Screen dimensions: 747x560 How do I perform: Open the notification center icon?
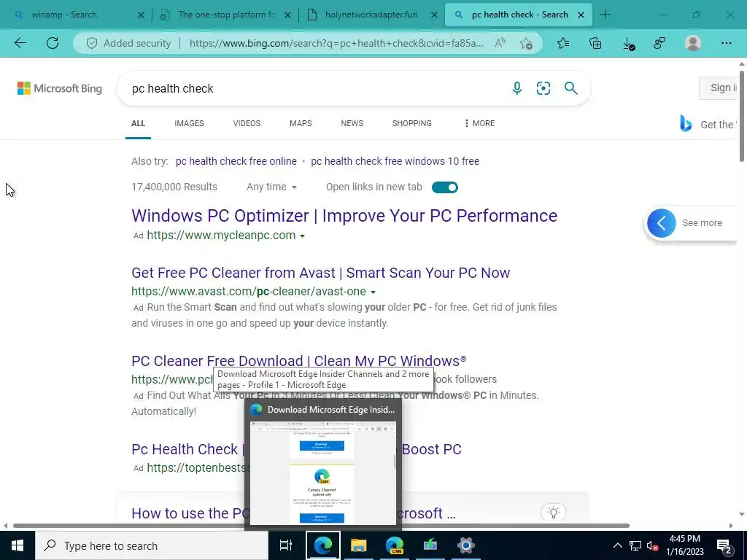click(x=724, y=546)
